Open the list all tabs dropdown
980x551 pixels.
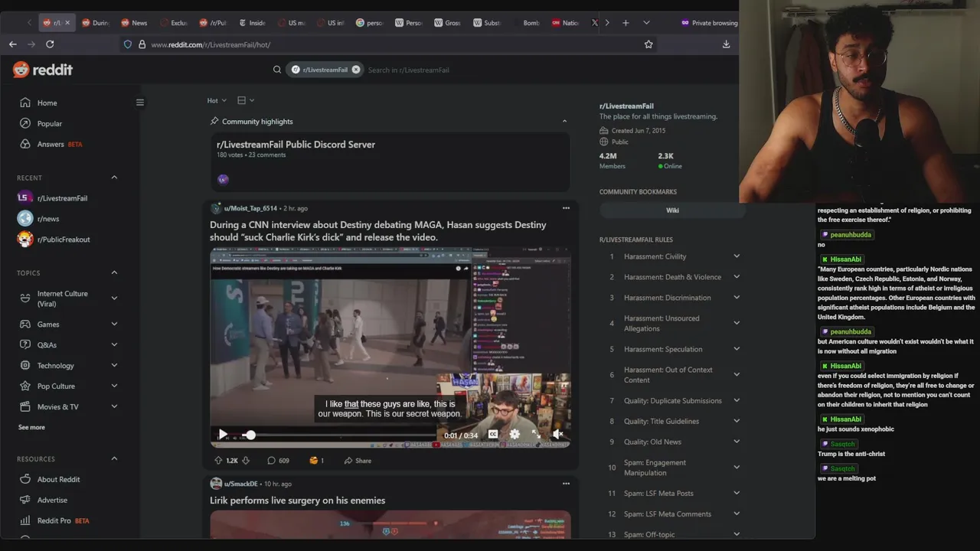646,23
